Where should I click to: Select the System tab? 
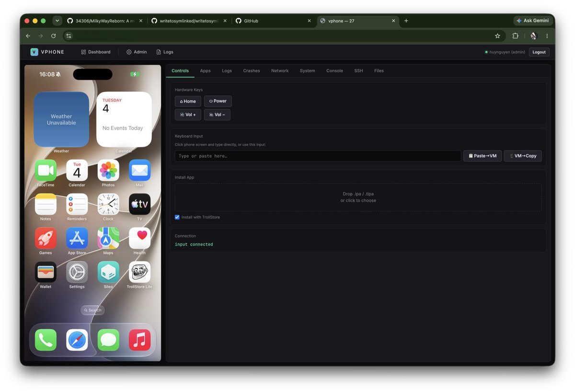point(307,70)
